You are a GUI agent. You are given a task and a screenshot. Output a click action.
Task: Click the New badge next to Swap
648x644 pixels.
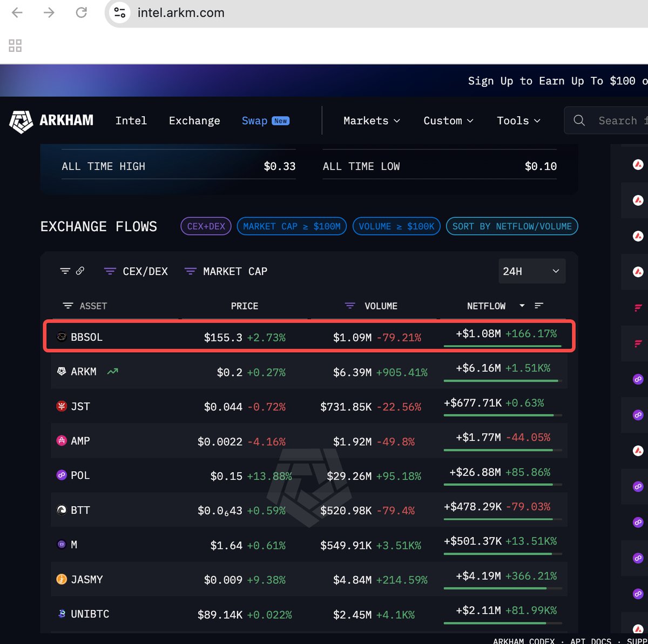pos(280,120)
